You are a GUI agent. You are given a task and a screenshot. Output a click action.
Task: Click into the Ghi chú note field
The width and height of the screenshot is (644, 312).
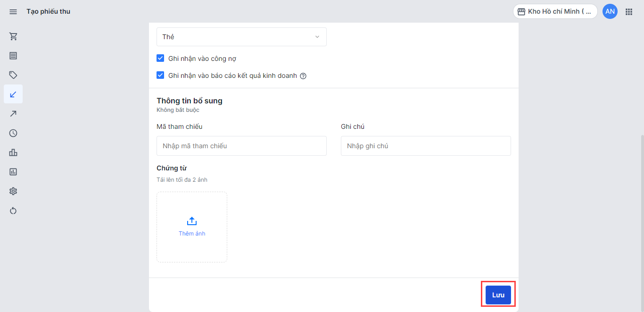pos(426,146)
